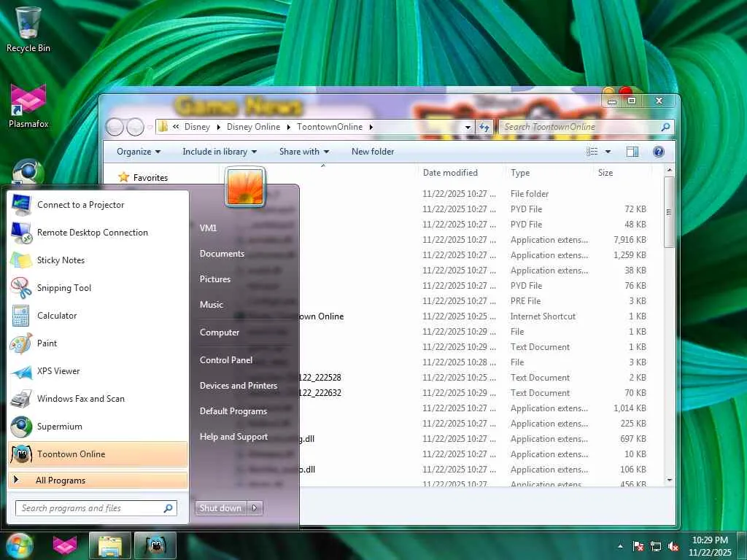Create a New folder in Explorer

tap(373, 152)
